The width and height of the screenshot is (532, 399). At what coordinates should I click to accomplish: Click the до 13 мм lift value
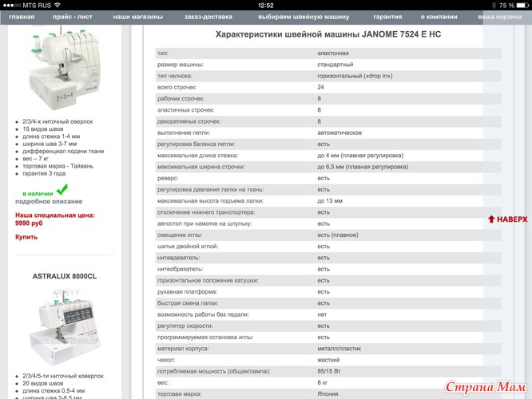click(330, 201)
